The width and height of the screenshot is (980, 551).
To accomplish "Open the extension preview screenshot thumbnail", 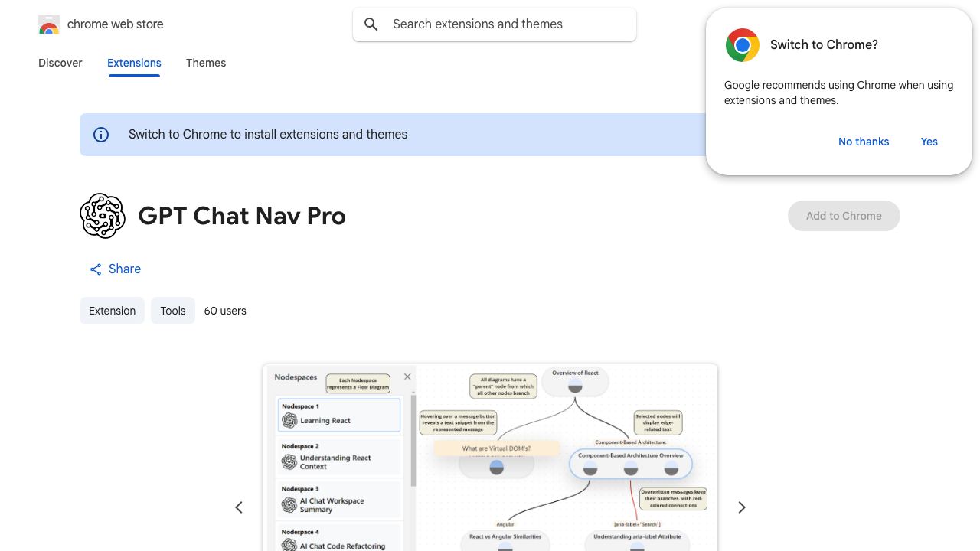I will tap(490, 458).
